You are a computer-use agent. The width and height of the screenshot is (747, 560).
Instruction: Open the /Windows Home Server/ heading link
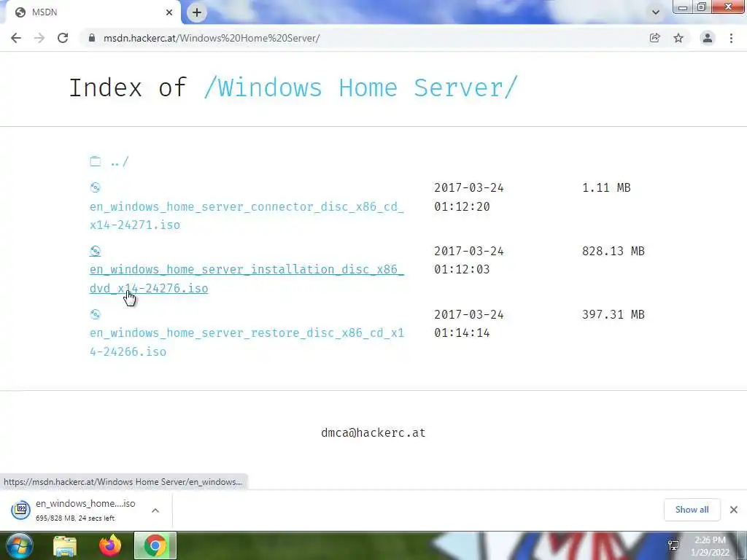pyautogui.click(x=360, y=87)
